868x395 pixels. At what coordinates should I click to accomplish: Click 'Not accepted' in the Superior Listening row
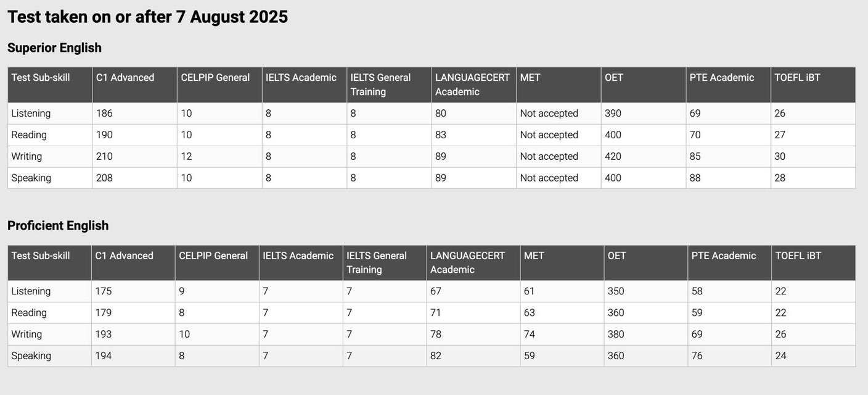[549, 114]
